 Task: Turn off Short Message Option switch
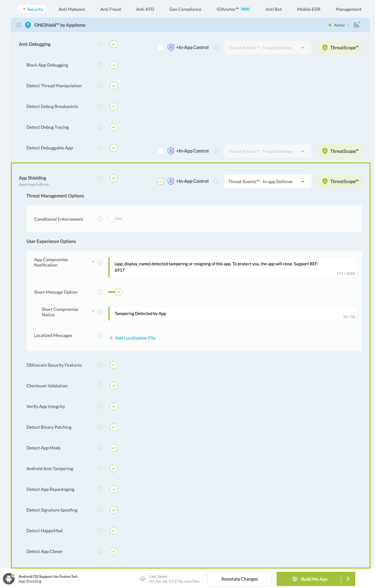[x=115, y=292]
